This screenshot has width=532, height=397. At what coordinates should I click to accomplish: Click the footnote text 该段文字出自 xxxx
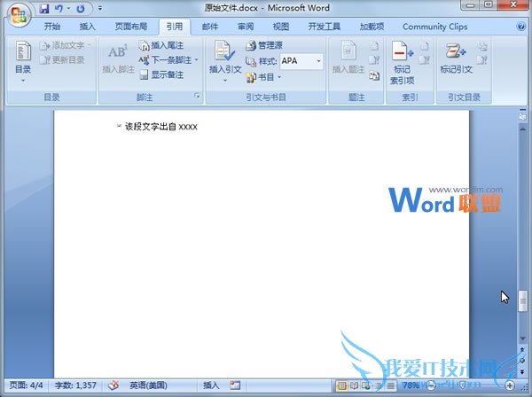(x=160, y=127)
